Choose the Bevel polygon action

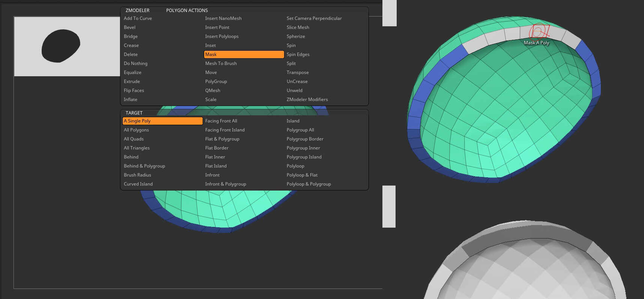pos(129,27)
